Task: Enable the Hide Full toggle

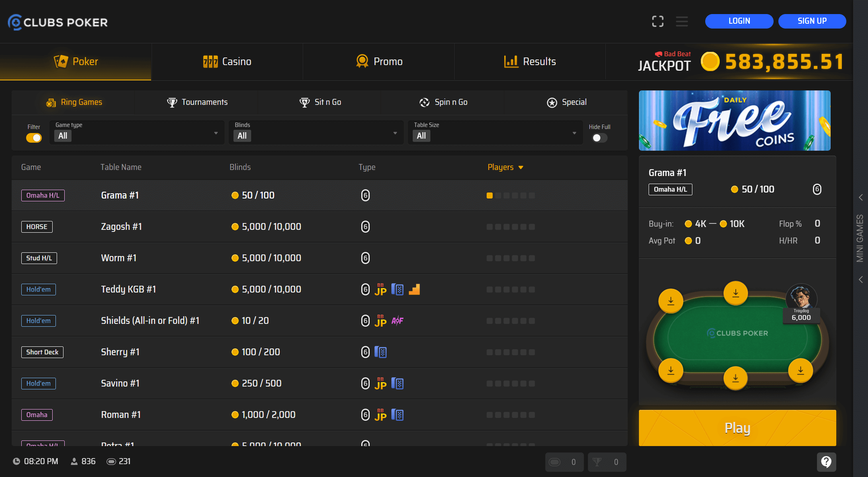Action: tap(599, 138)
